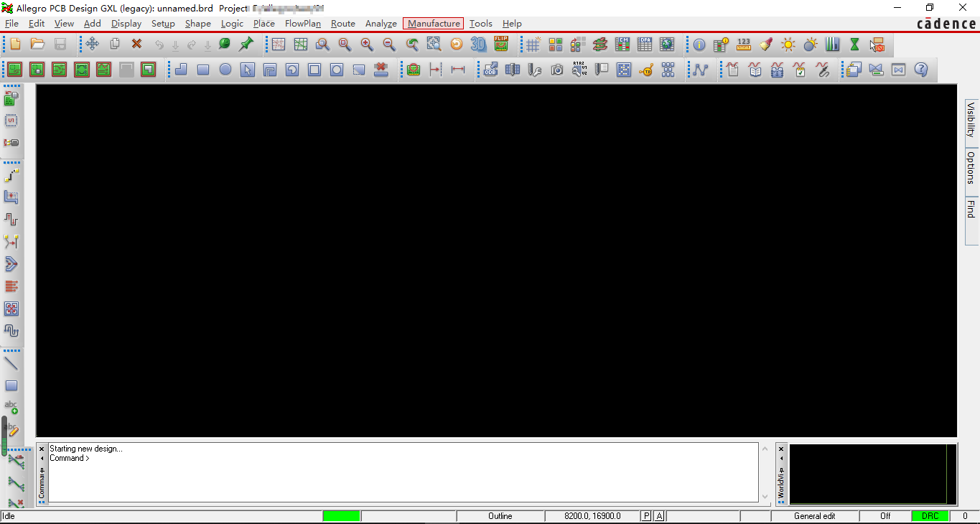Toggle the P indicator in the status bar
This screenshot has height=524, width=980.
[645, 515]
